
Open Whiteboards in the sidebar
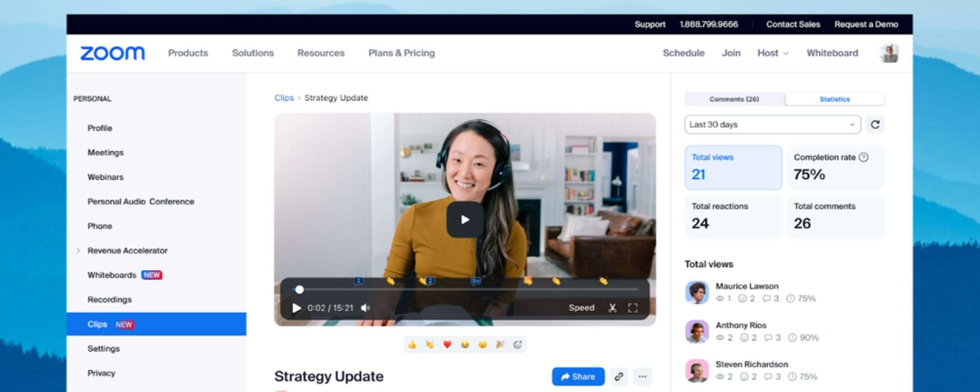click(112, 275)
